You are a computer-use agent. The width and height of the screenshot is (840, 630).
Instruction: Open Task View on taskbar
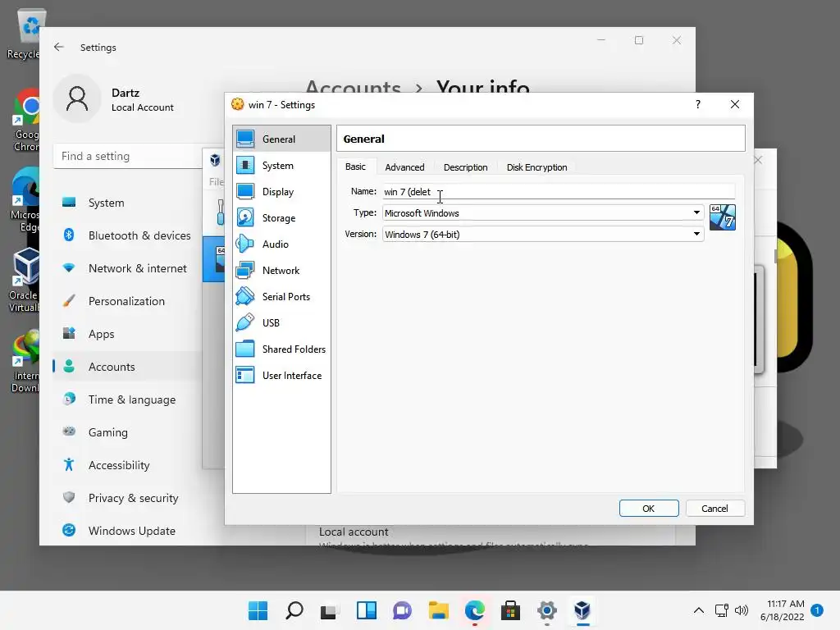330,610
